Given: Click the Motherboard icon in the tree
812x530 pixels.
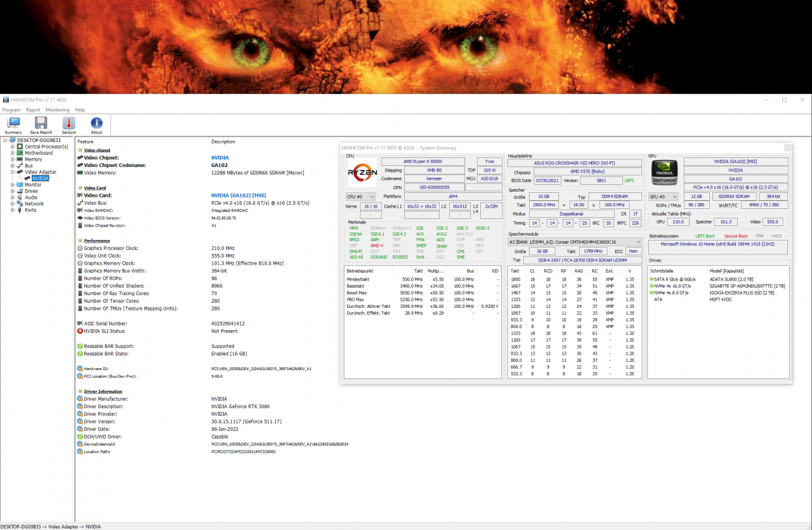Looking at the screenshot, I should (20, 153).
